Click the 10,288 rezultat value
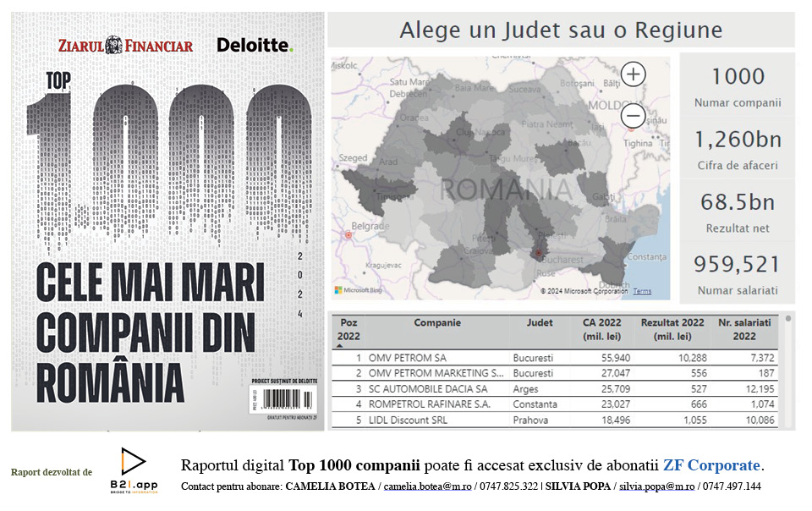This screenshot has height=511, width=812. [693, 358]
